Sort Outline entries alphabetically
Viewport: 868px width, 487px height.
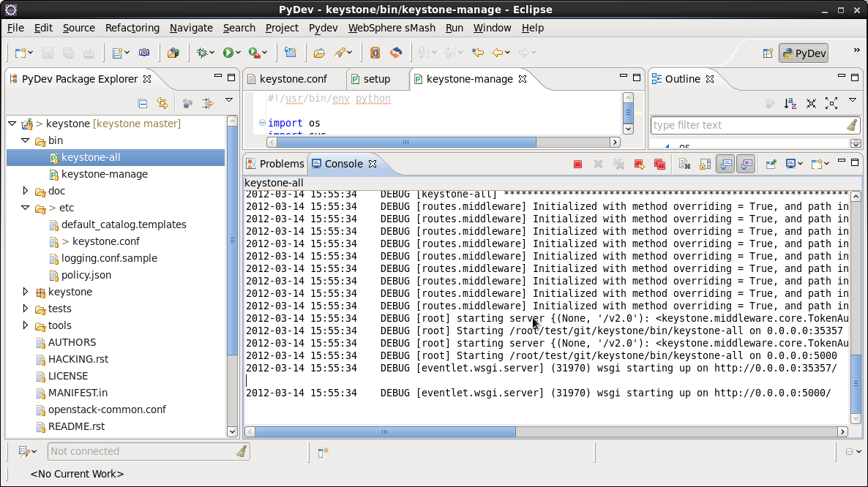[790, 104]
